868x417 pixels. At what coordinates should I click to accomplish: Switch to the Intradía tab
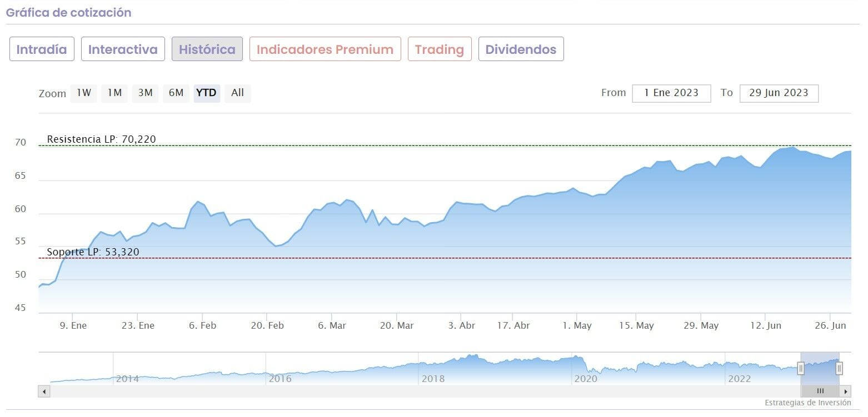42,49
